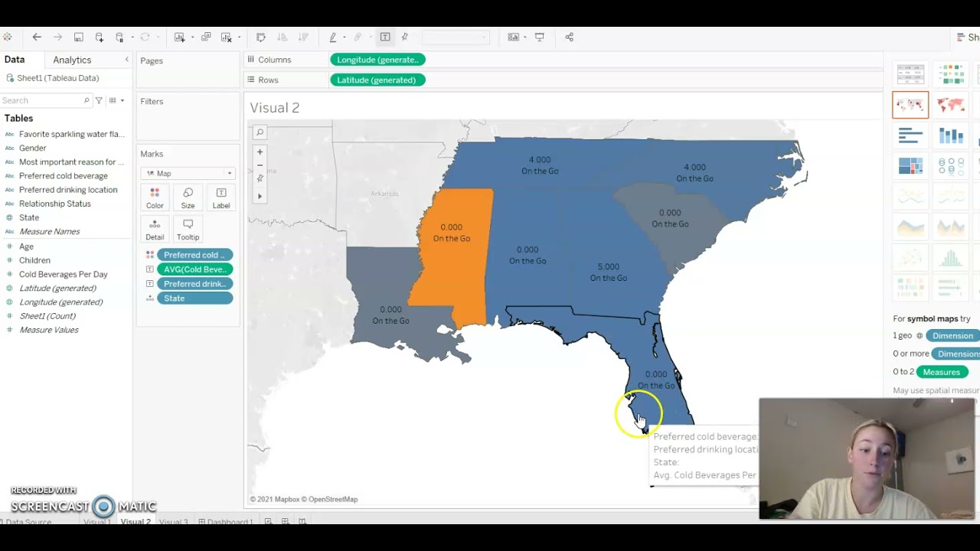Click the sort descending icon
980x551 pixels.
(303, 37)
